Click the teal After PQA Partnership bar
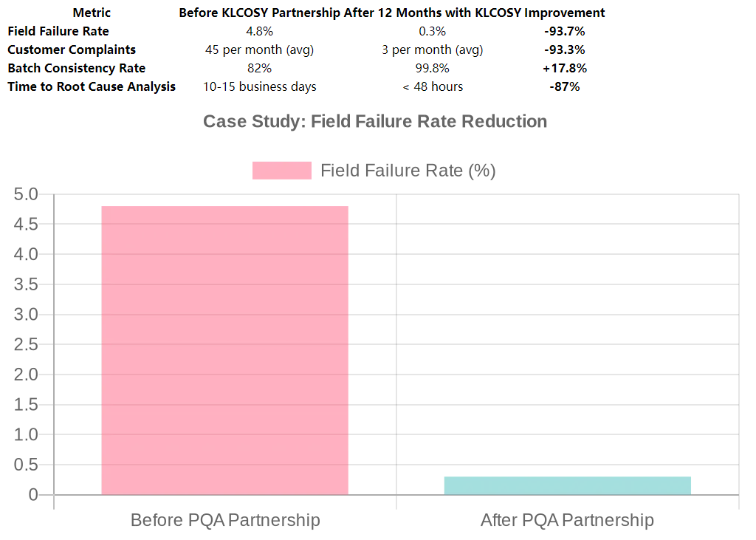This screenshot has width=756, height=540. pos(567,485)
